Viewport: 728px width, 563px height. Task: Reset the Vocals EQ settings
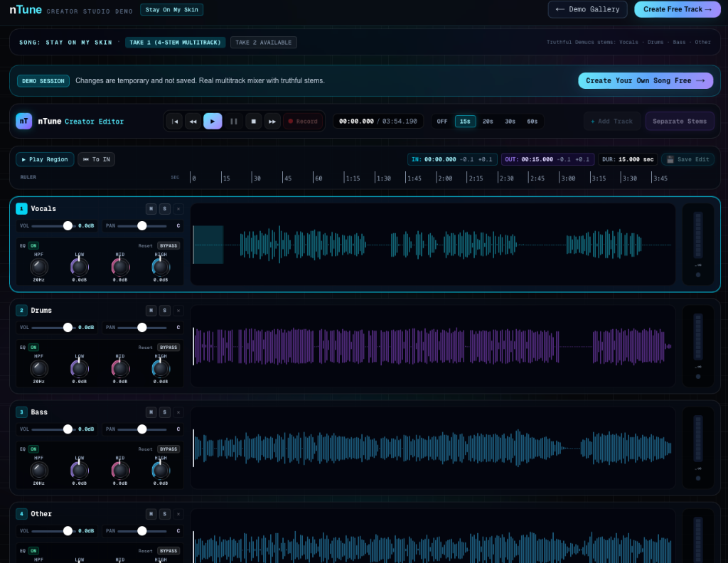coord(145,245)
